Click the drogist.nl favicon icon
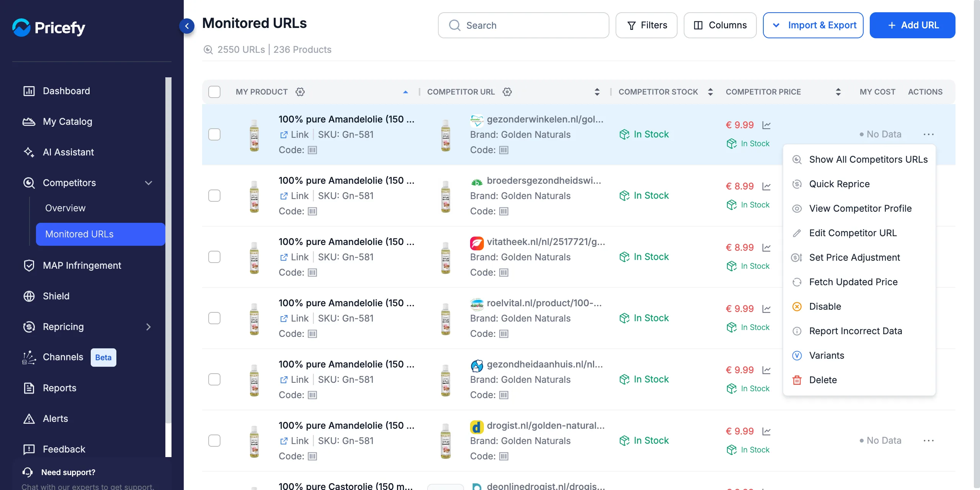 [477, 427]
